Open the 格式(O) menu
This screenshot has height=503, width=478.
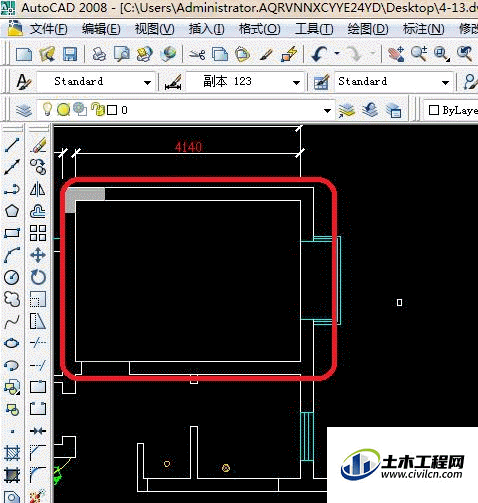click(x=260, y=29)
